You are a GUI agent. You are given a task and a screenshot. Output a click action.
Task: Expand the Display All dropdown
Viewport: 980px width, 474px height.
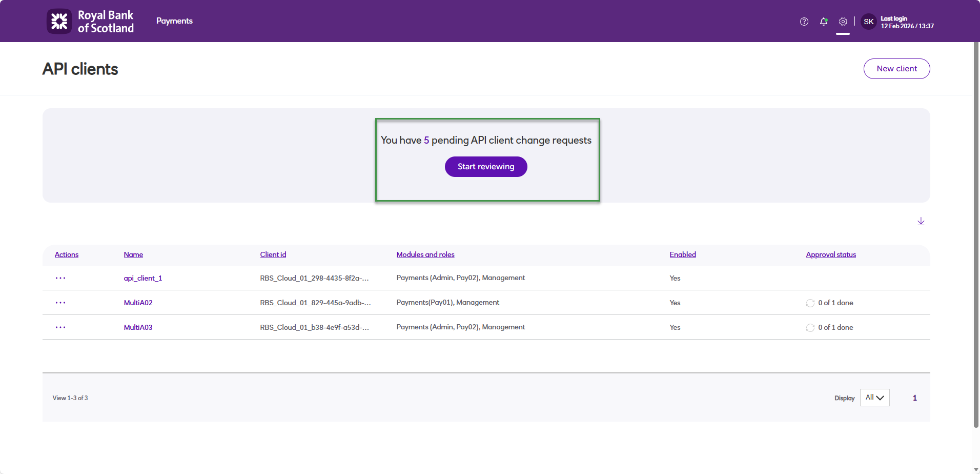(x=875, y=398)
